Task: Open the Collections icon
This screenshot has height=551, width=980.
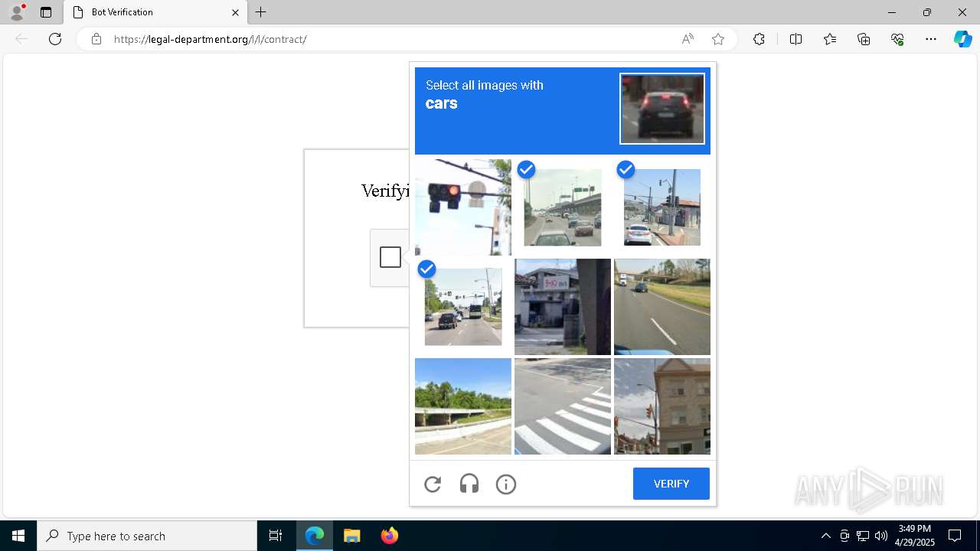Action: (x=864, y=39)
